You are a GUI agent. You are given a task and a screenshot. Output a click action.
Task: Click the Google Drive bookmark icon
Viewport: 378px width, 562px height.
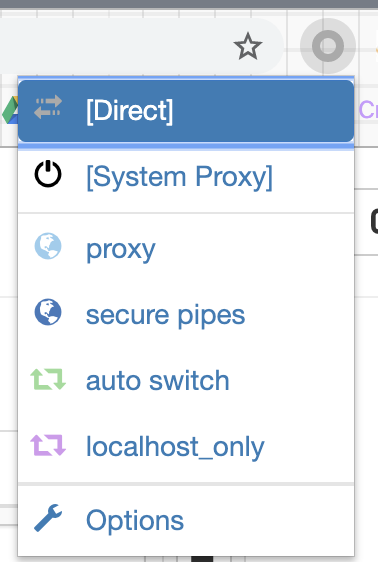pyautogui.click(x=10, y=110)
